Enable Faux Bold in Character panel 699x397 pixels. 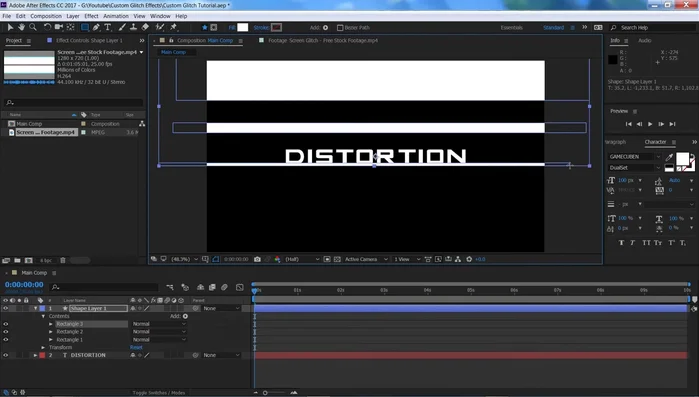tap(621, 243)
